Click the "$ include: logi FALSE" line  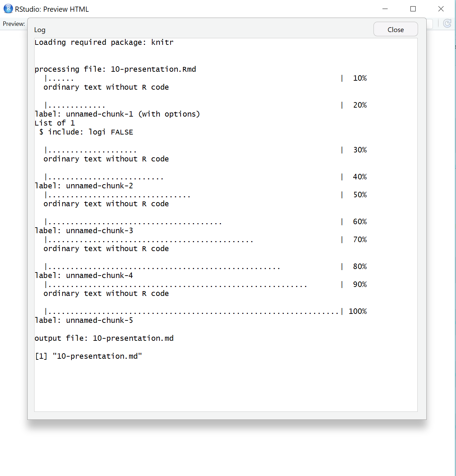pos(85,132)
